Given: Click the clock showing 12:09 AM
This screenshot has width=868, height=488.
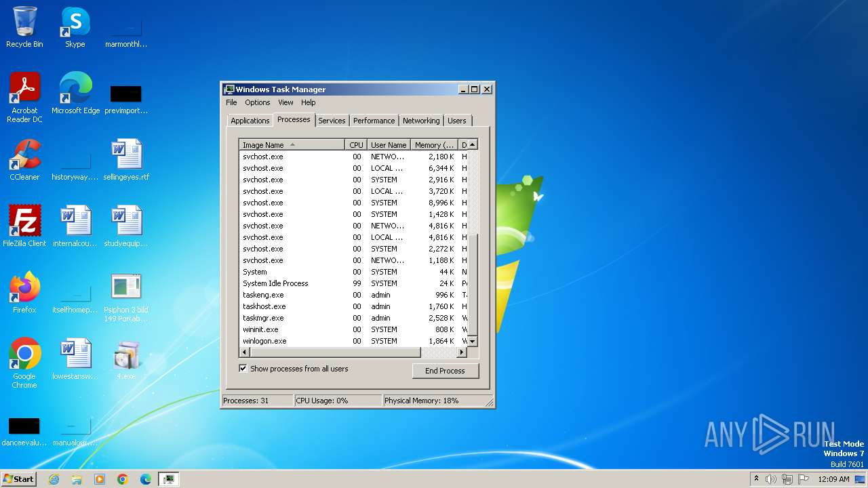Looking at the screenshot, I should (833, 479).
